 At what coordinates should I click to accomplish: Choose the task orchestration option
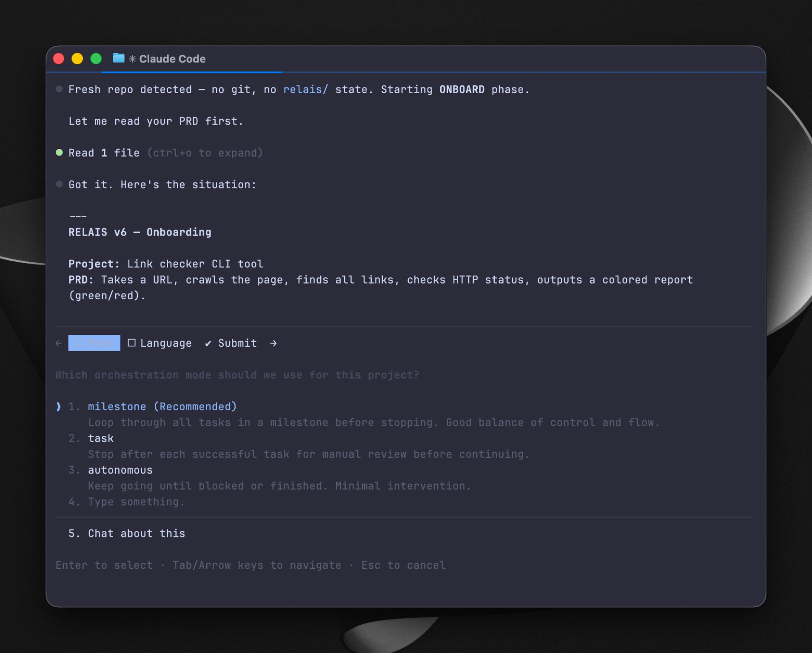pyautogui.click(x=101, y=438)
